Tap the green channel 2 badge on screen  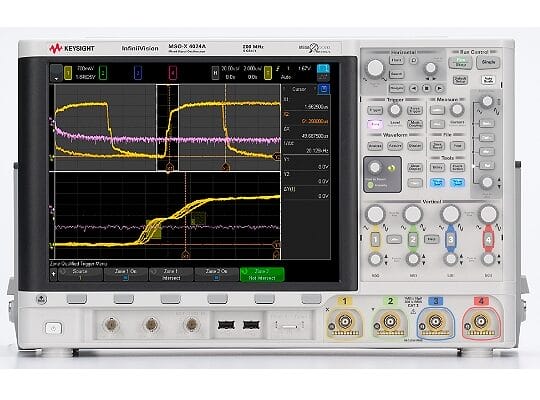[103, 73]
